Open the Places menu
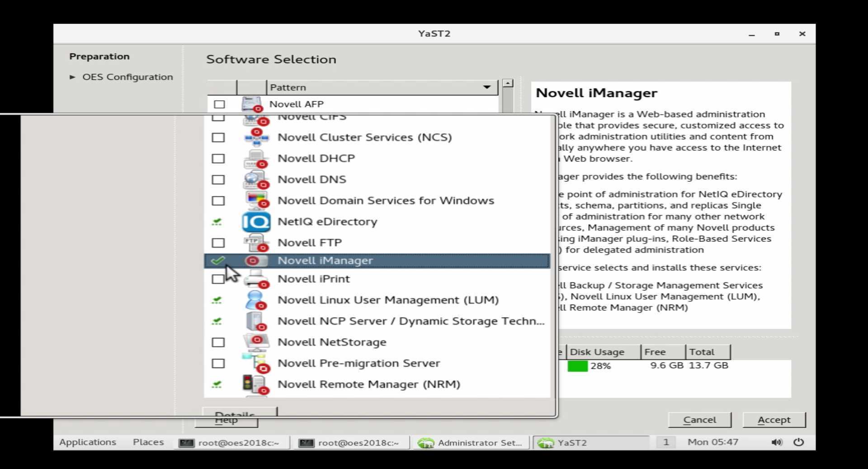868x469 pixels. tap(148, 442)
